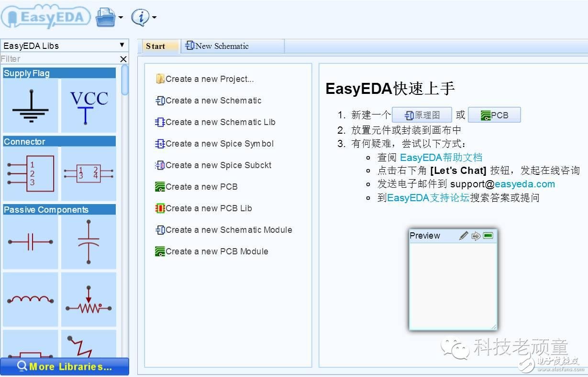Click the More Libraries button
588x377 pixels.
[65, 366]
